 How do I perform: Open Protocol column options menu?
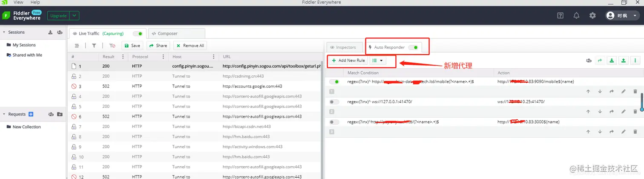[163, 57]
